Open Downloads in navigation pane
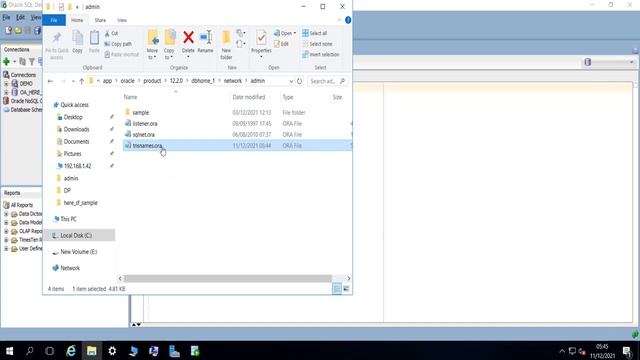Screen dimensions: 640x360 76,129
